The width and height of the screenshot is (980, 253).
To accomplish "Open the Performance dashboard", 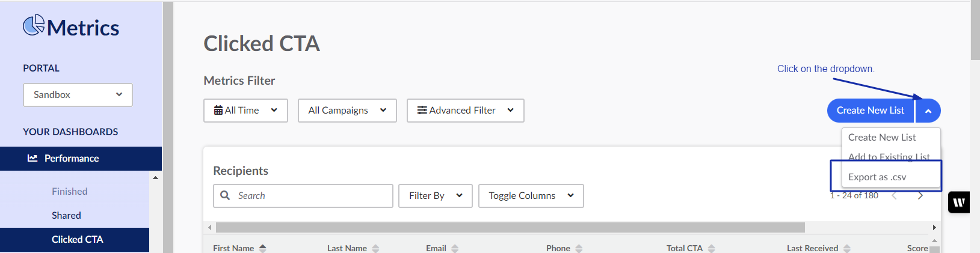I will coord(72,159).
